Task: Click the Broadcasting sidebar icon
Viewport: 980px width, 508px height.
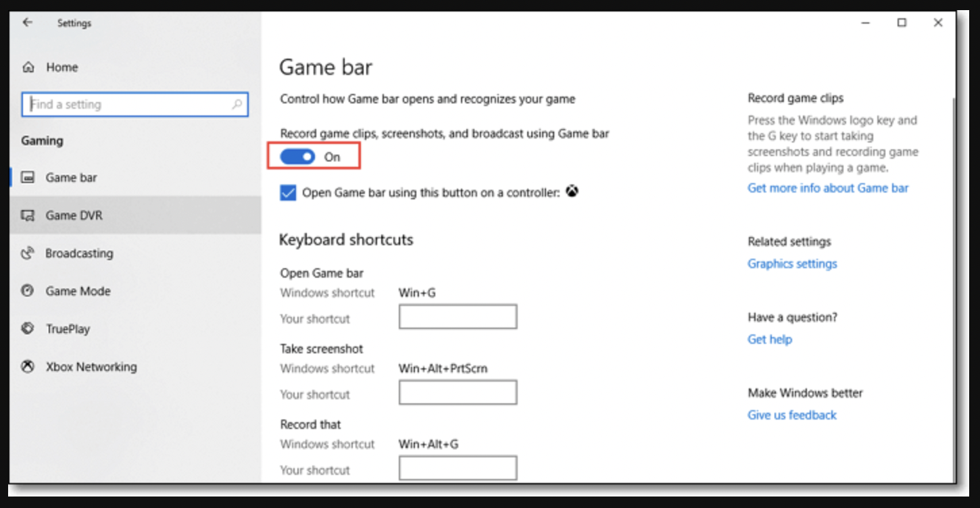Action: (x=28, y=253)
